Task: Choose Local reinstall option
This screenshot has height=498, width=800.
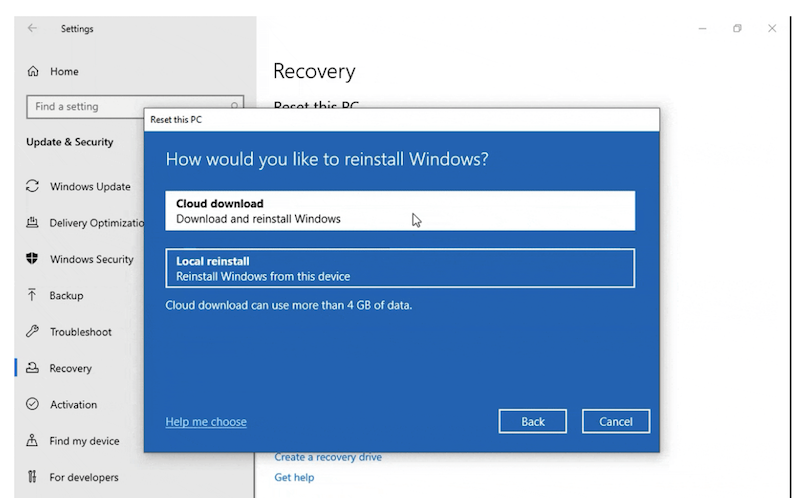Action: (400, 268)
